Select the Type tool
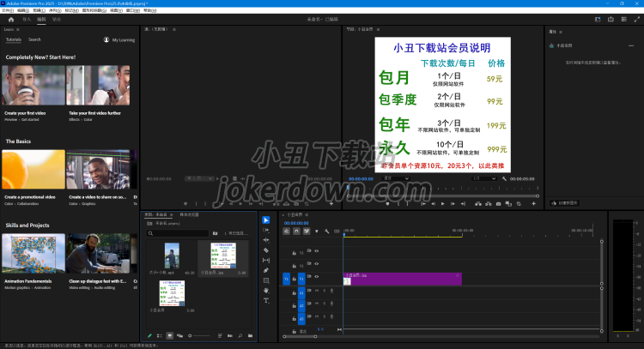Screen dimensions: 644x349 266,300
